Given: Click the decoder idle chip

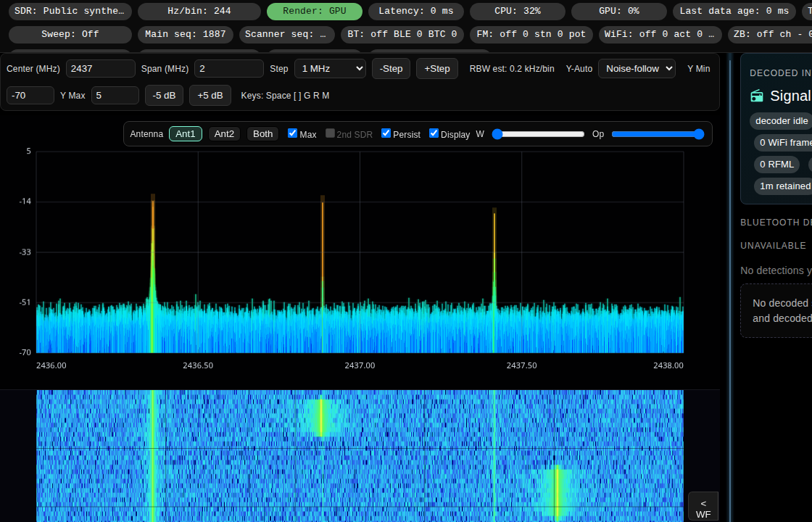Looking at the screenshot, I should tap(781, 120).
